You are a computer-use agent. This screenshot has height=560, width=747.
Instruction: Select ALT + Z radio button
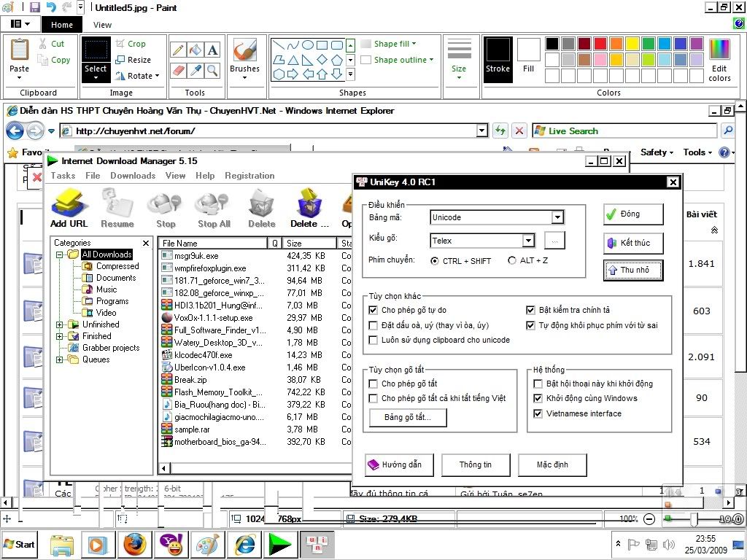coord(512,260)
